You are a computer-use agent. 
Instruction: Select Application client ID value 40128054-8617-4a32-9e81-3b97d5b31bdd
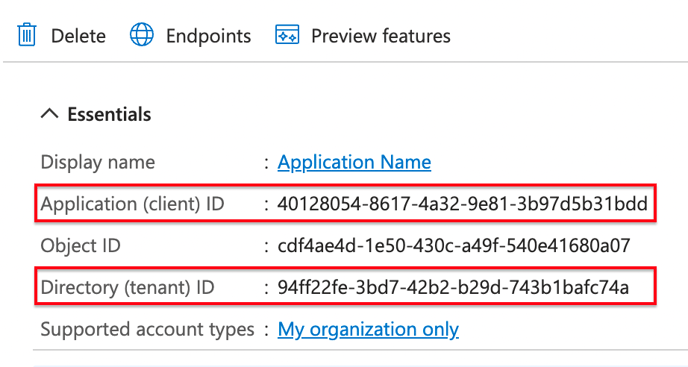[x=462, y=204]
